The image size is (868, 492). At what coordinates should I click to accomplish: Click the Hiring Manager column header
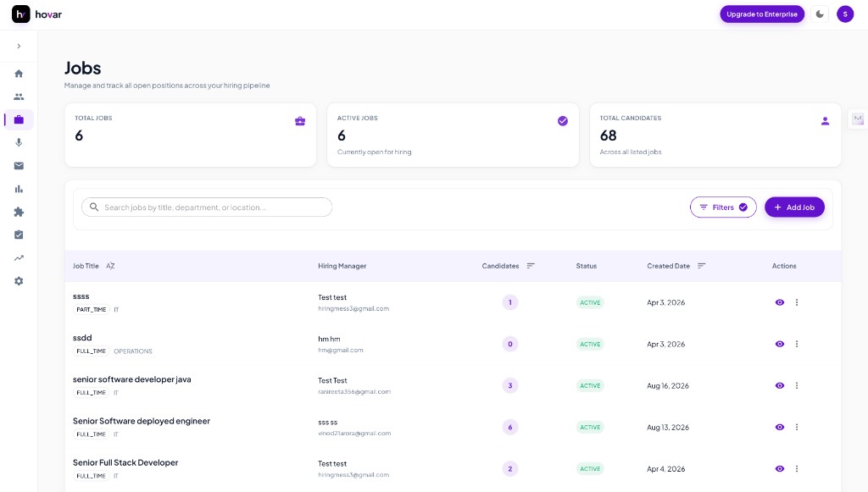click(342, 266)
